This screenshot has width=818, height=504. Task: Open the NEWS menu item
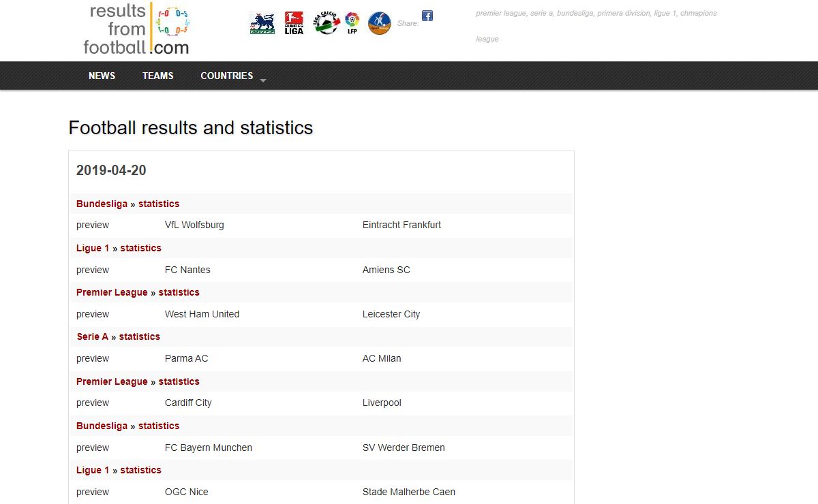102,76
